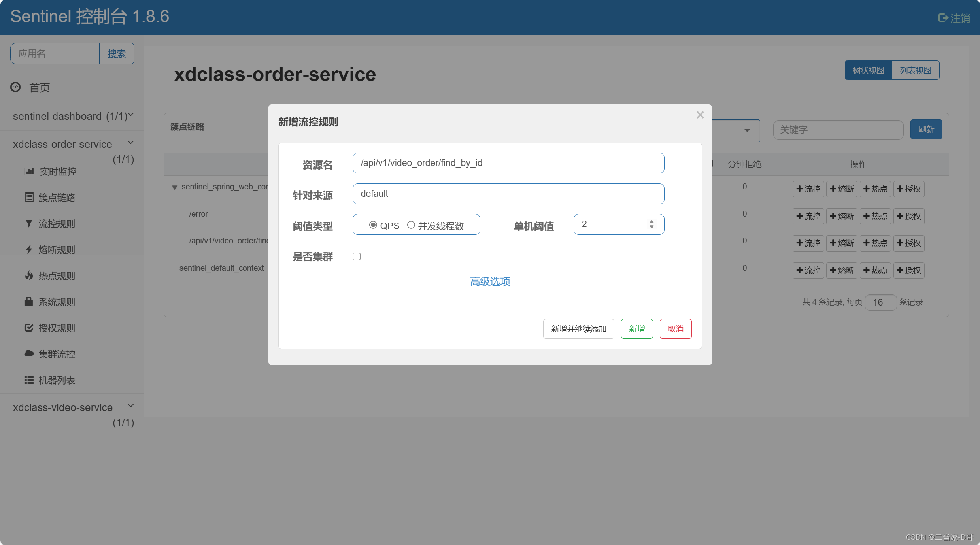Add 热点 for sentinel_default_context row
The width and height of the screenshot is (980, 545).
point(875,270)
